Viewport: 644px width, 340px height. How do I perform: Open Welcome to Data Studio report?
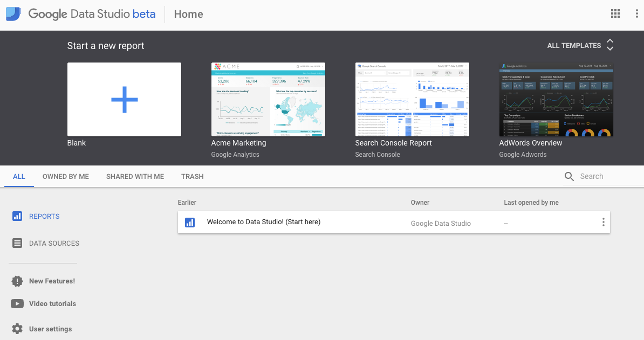pyautogui.click(x=264, y=222)
